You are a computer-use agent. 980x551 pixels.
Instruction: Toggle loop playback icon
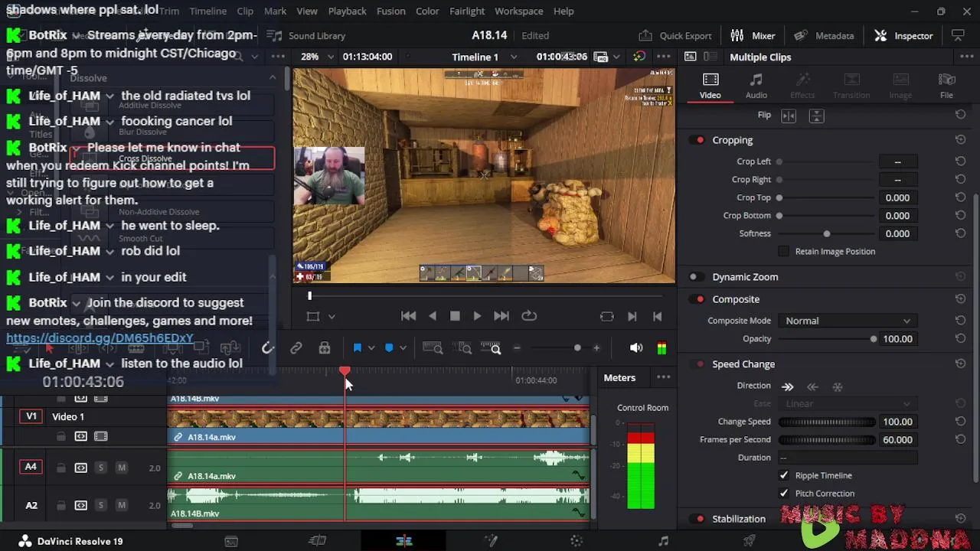click(x=529, y=316)
